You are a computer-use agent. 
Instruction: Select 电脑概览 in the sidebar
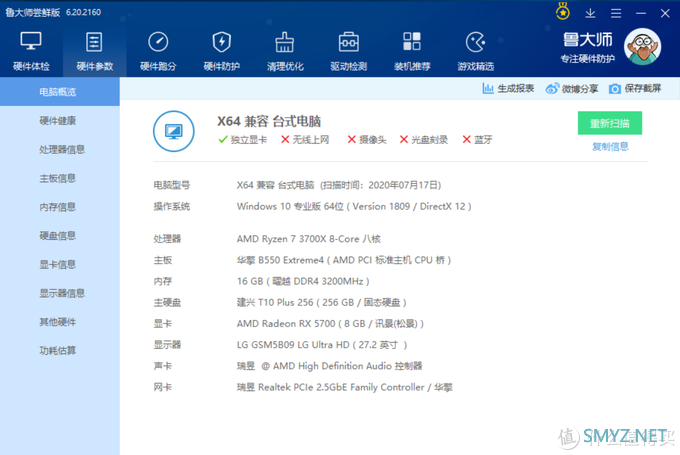[x=60, y=92]
